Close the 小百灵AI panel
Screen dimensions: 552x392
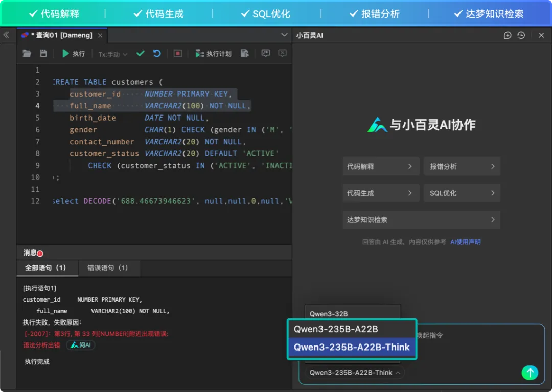click(541, 35)
